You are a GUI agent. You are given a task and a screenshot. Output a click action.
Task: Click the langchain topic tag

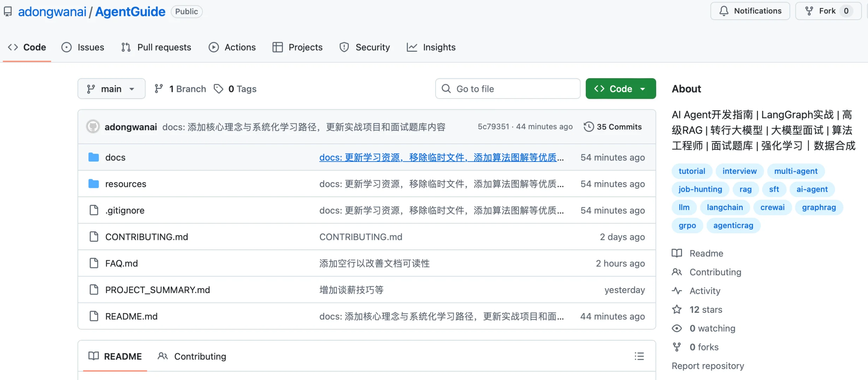725,207
